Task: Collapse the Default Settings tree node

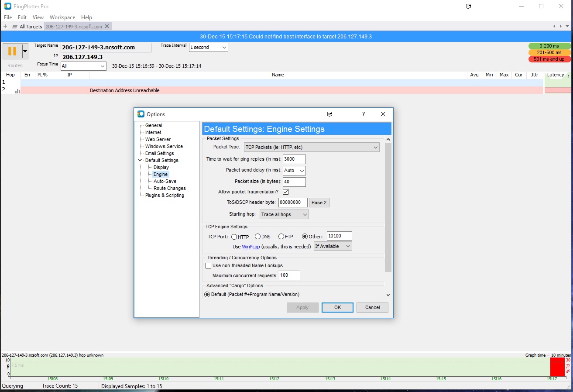Action: [140, 160]
